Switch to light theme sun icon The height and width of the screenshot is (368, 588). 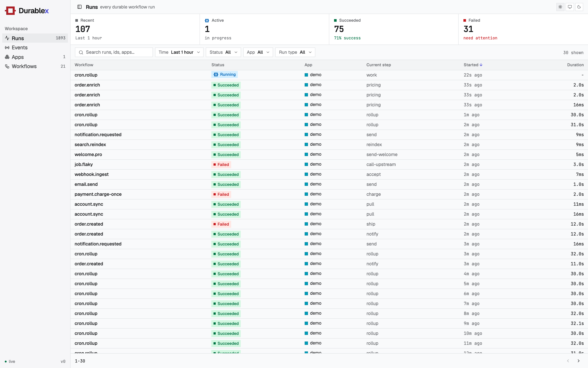click(560, 7)
